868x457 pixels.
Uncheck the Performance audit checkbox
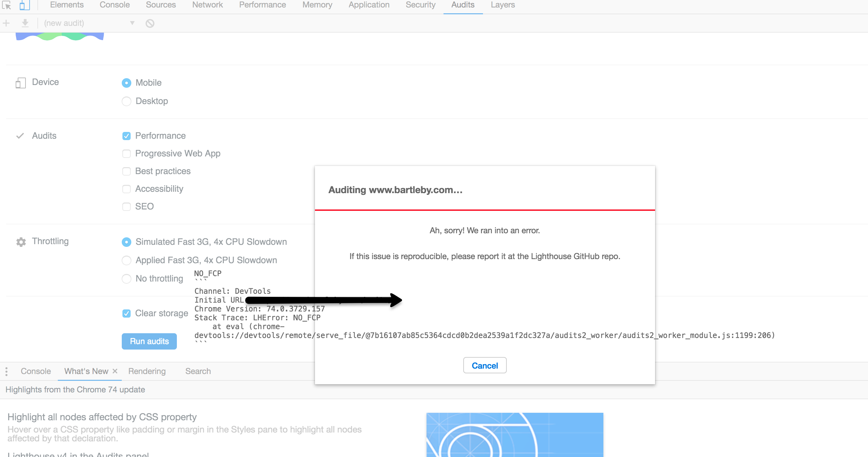(x=127, y=136)
